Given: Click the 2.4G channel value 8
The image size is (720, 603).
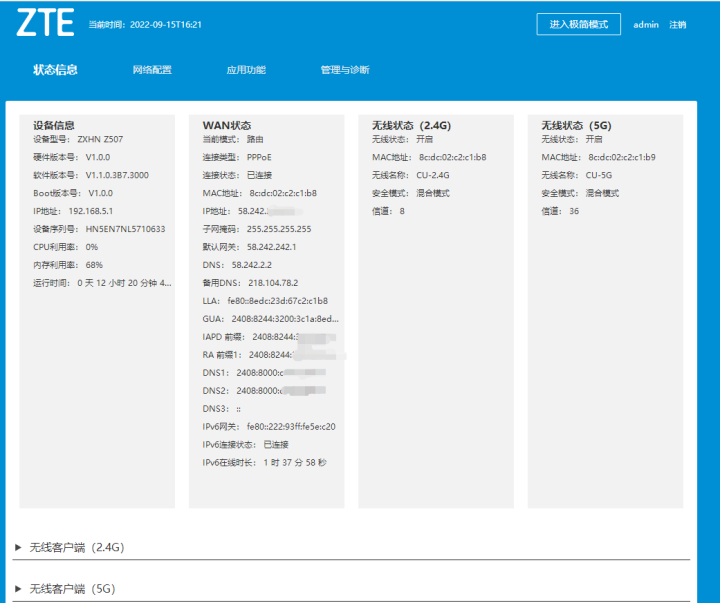Looking at the screenshot, I should tap(402, 211).
